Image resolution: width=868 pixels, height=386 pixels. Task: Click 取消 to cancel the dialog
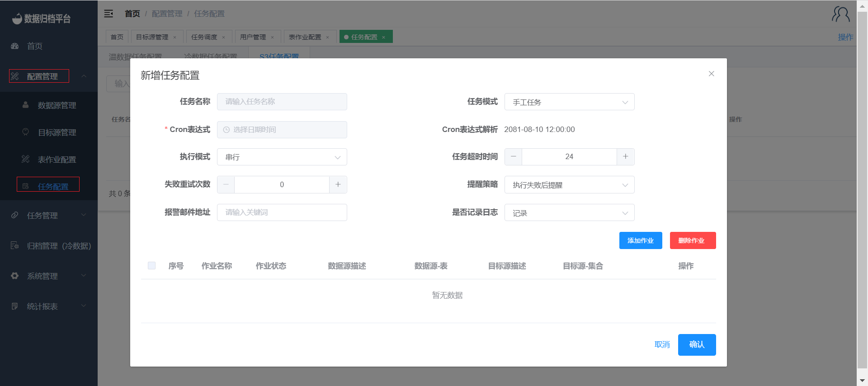point(662,344)
